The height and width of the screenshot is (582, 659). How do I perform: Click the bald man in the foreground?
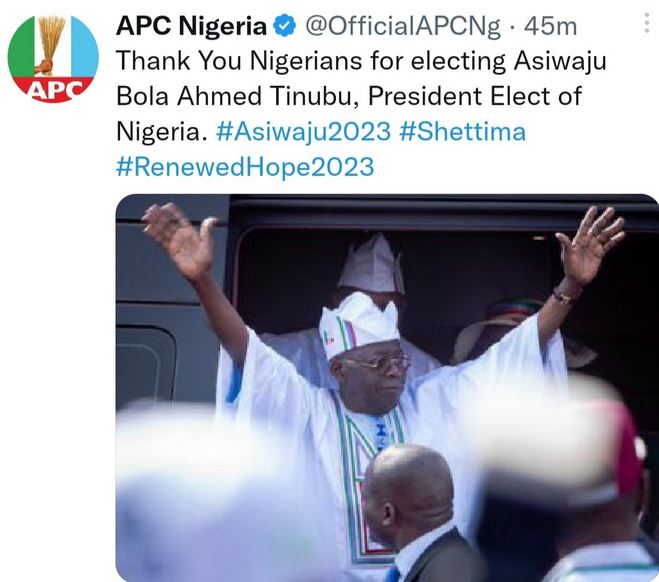tap(408, 500)
